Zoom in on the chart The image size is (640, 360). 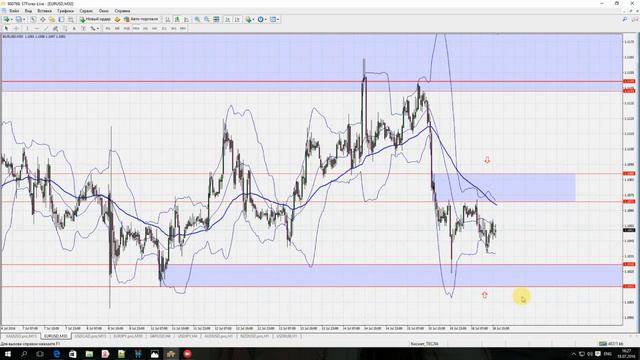197,19
